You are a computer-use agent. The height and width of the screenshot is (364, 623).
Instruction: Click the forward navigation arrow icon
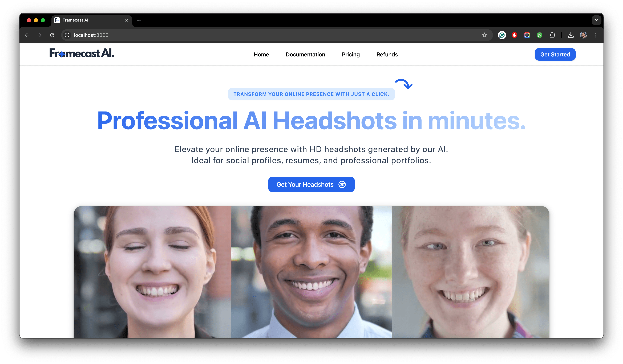39,35
